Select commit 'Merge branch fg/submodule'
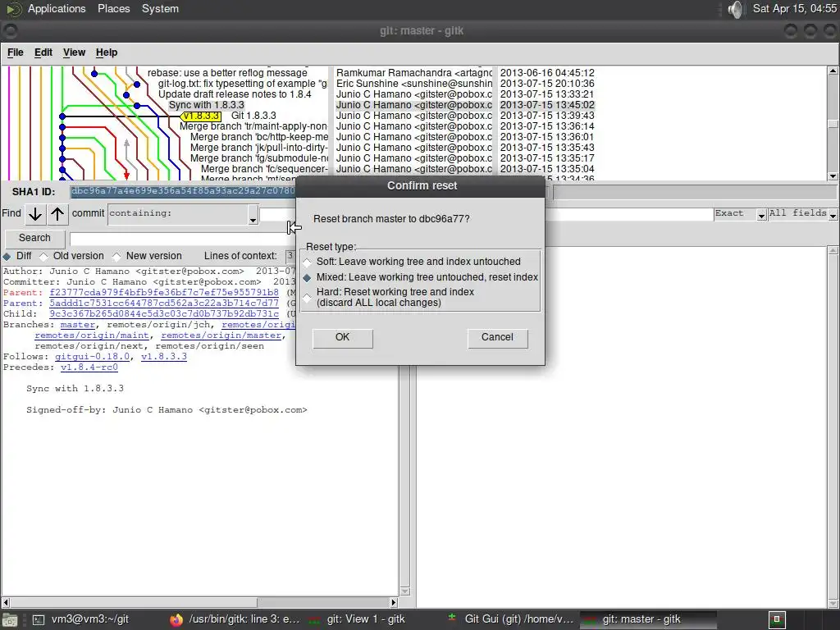This screenshot has height=630, width=840. click(258, 158)
